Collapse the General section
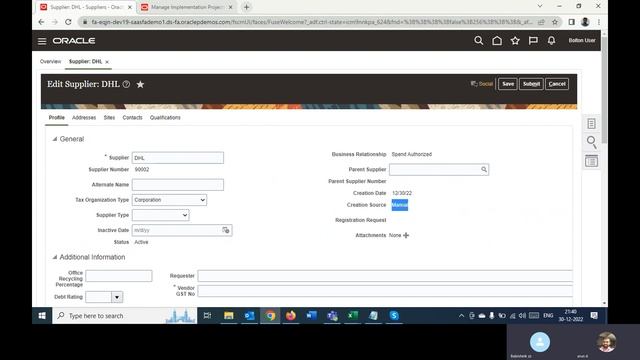 point(55,139)
